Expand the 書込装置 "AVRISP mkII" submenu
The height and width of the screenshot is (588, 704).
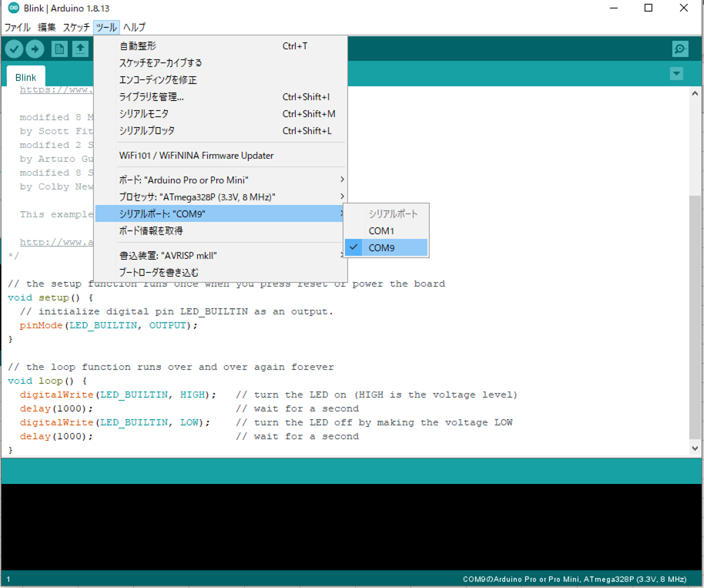pos(220,256)
